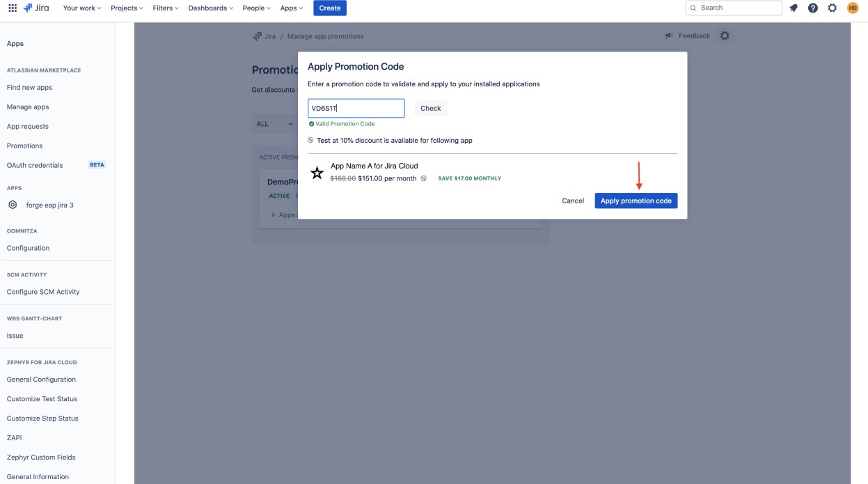Image resolution: width=868 pixels, height=484 pixels.
Task: Open the Jira app switcher grid icon
Action: tap(13, 8)
